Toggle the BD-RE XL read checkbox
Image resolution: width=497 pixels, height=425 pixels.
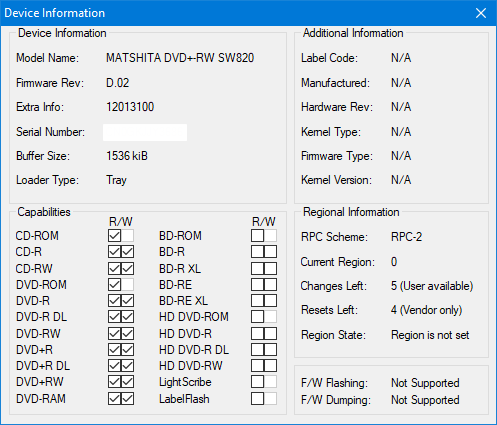[x=257, y=301]
